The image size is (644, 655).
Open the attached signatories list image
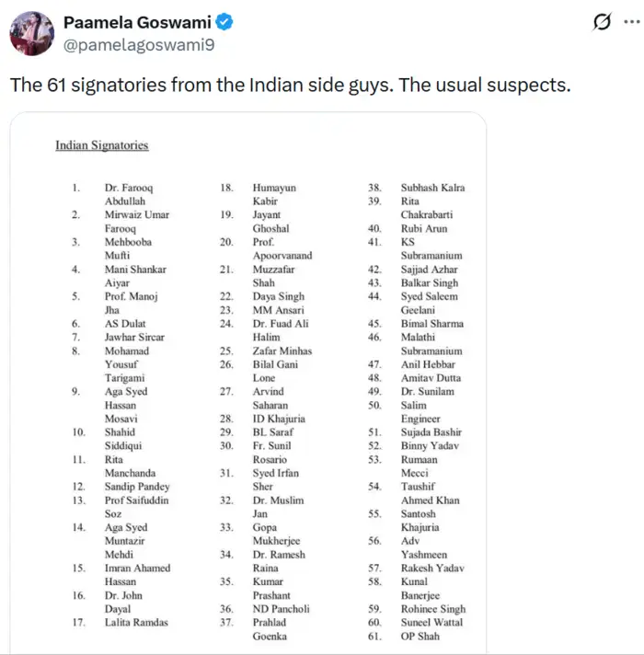248,382
